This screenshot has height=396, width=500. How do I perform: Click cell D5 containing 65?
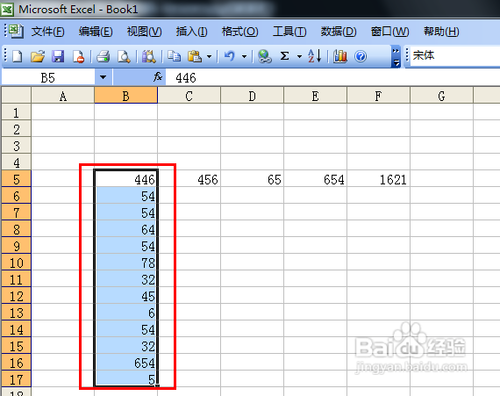(x=252, y=179)
